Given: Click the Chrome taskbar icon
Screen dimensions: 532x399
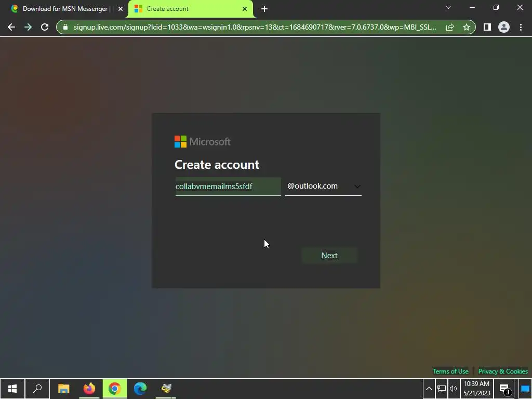Looking at the screenshot, I should (x=115, y=389).
